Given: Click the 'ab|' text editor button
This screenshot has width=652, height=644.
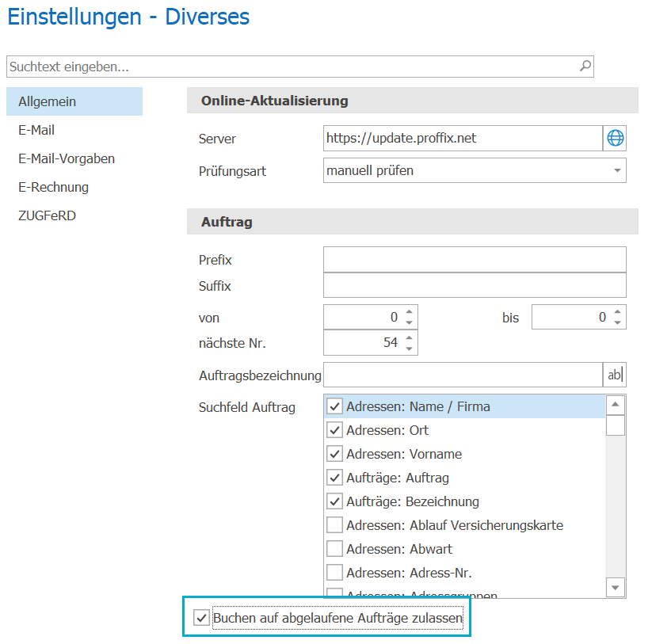Looking at the screenshot, I should tap(615, 375).
